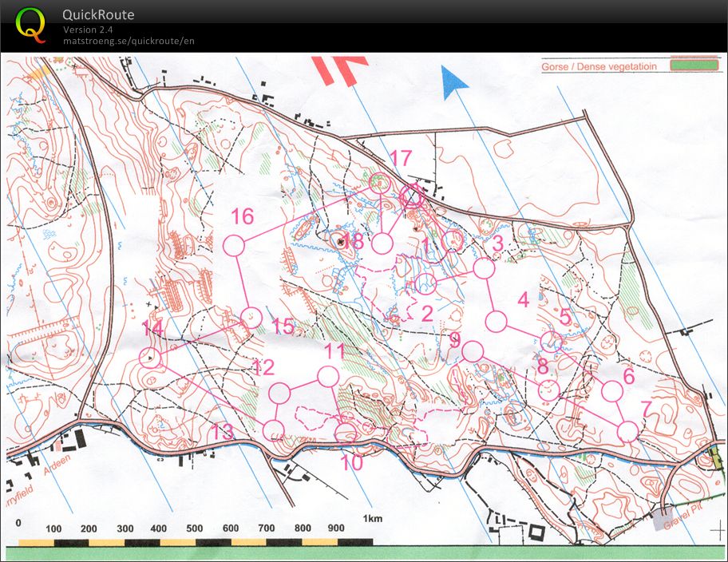The width and height of the screenshot is (728, 562).
Task: Click the Gorse / Dense vegetation legend text
Action: pyautogui.click(x=599, y=66)
